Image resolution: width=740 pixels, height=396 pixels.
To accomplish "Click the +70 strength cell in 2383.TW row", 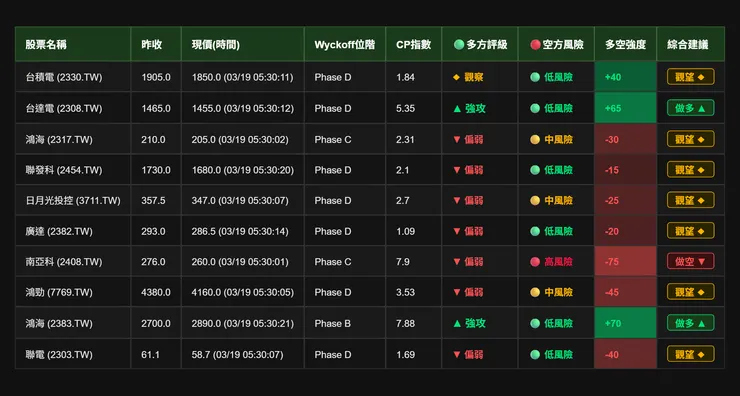I will (x=625, y=323).
